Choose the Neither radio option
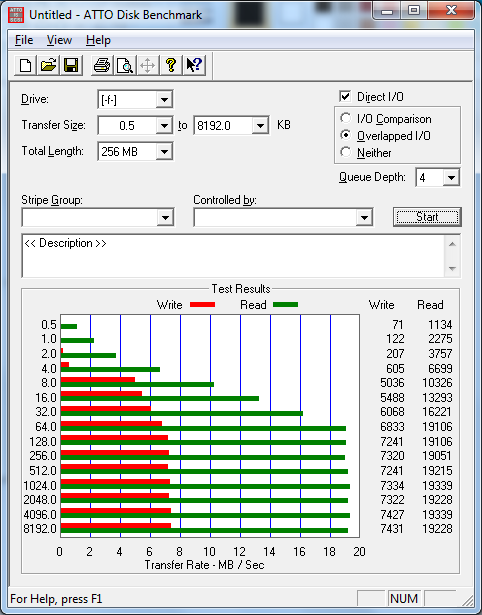The image size is (482, 615). click(x=346, y=152)
